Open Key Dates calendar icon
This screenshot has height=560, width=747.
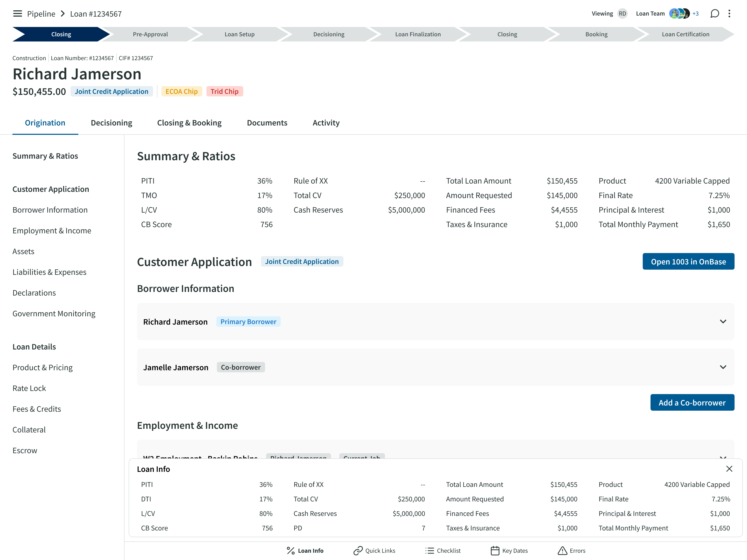pyautogui.click(x=495, y=551)
